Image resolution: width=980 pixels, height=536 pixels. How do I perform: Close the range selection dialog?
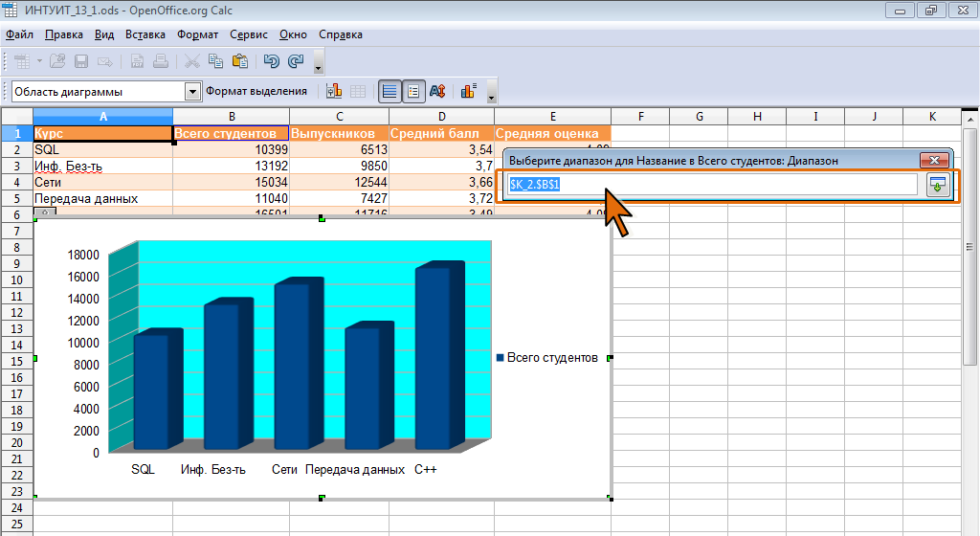click(934, 160)
